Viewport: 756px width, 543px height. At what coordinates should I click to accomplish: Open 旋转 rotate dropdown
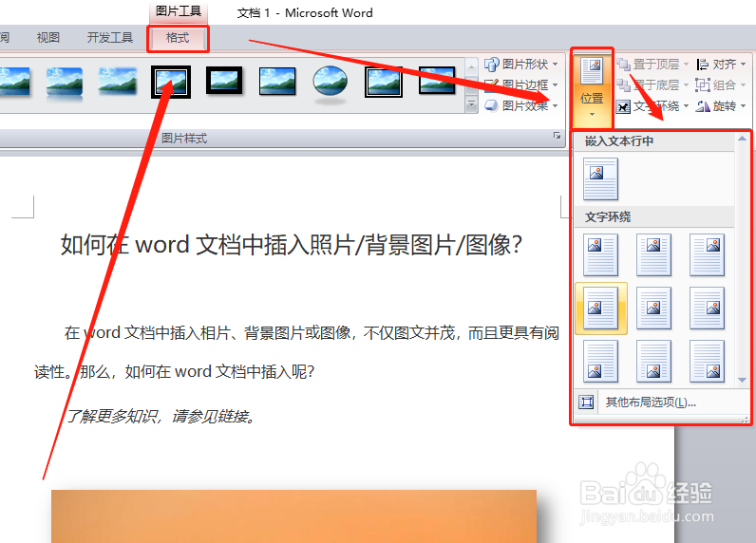pos(721,106)
